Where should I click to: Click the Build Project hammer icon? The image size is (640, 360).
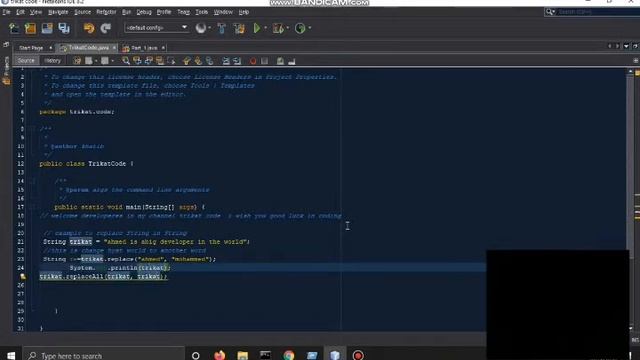tap(222, 28)
